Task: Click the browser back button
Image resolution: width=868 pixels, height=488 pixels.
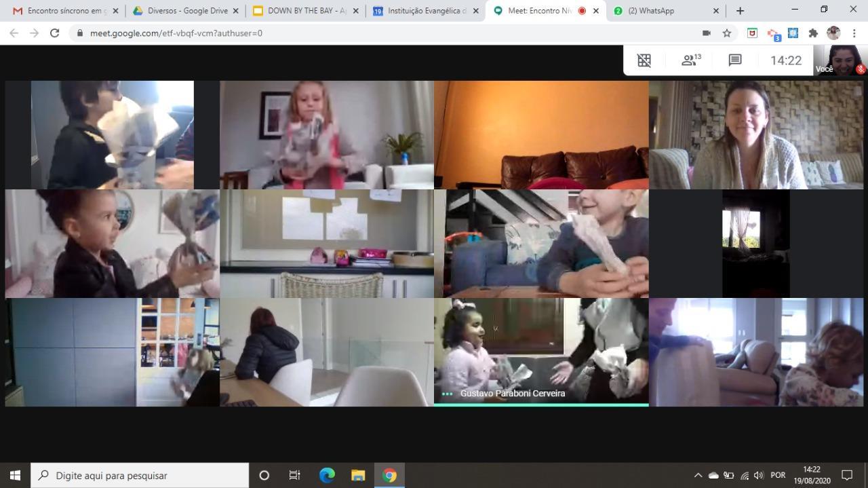Action: 14,33
